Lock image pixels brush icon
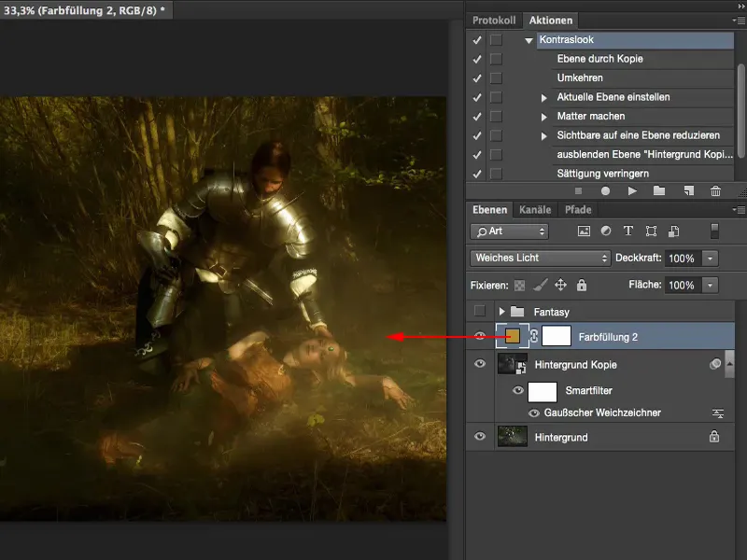Viewport: 747px width, 560px height. pos(541,285)
